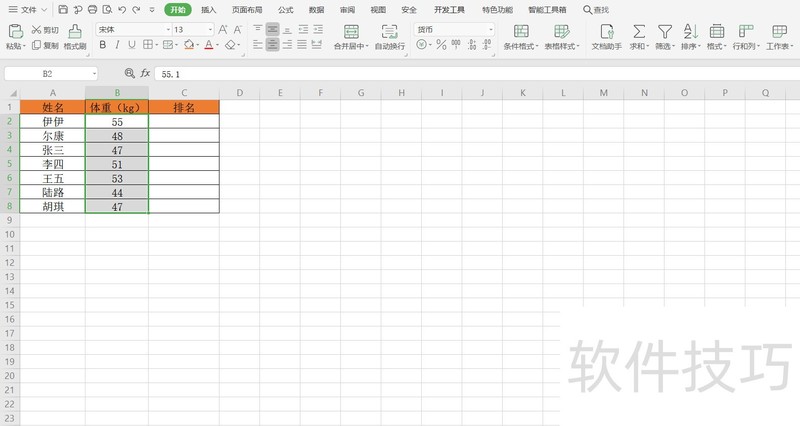Open the red font color A picker
Viewport: 800px width, 426px height.
[x=211, y=45]
